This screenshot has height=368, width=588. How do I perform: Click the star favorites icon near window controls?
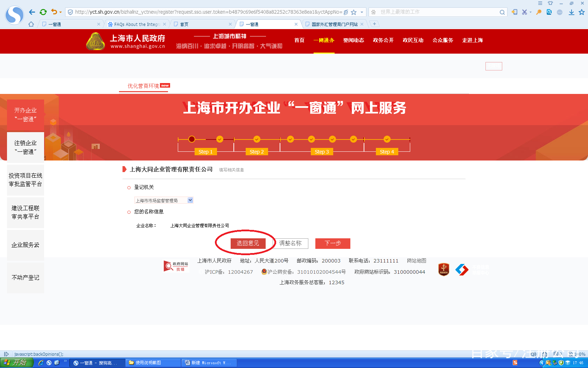tap(582, 12)
